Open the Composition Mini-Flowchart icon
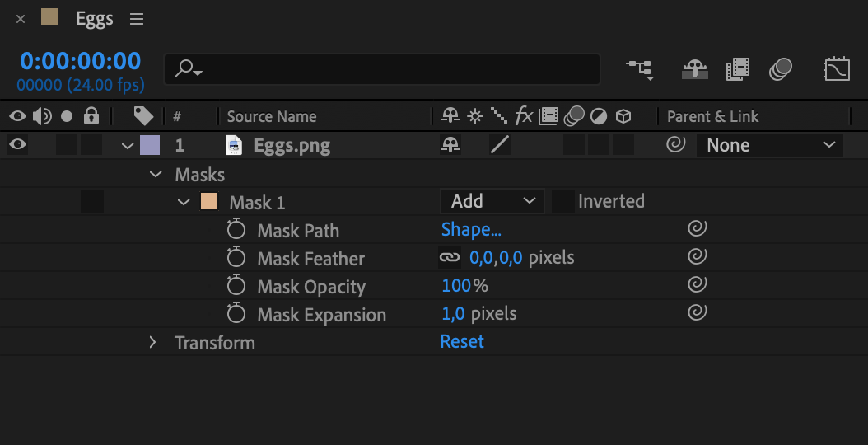Image resolution: width=868 pixels, height=445 pixels. pos(640,69)
